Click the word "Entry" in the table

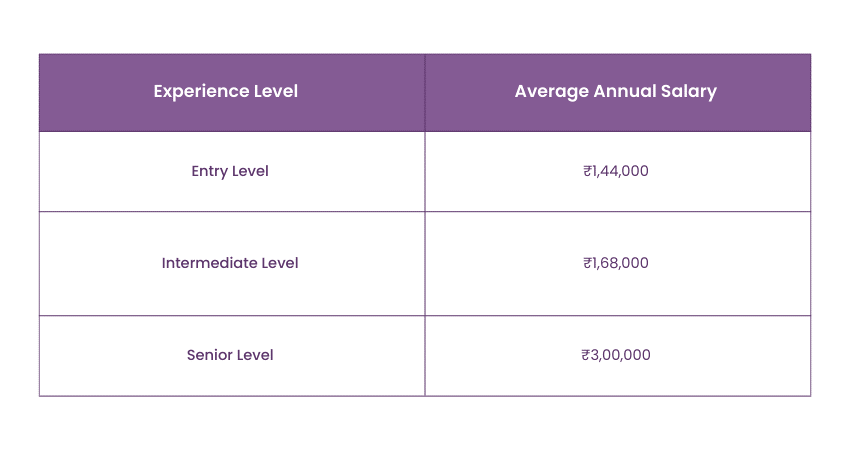[x=209, y=171]
